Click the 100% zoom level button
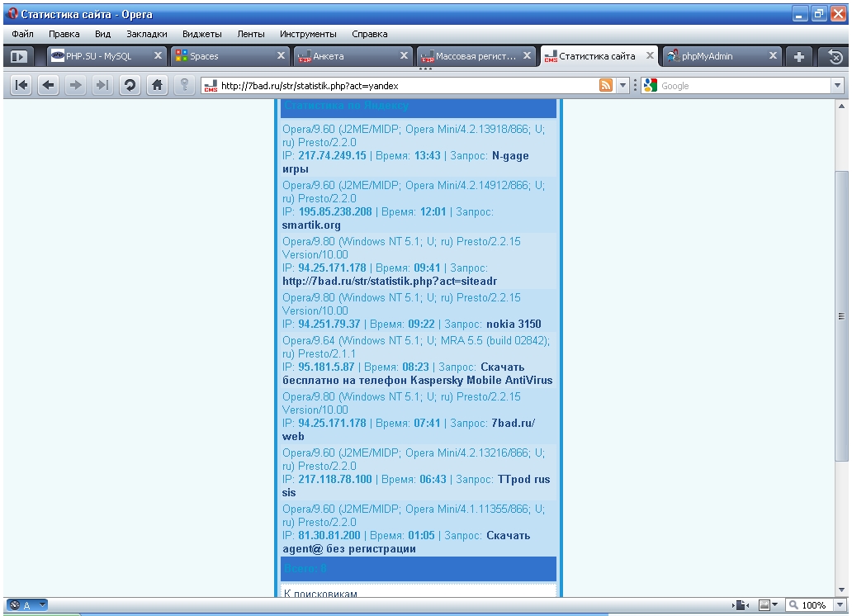The height and width of the screenshot is (616, 852). click(x=807, y=604)
